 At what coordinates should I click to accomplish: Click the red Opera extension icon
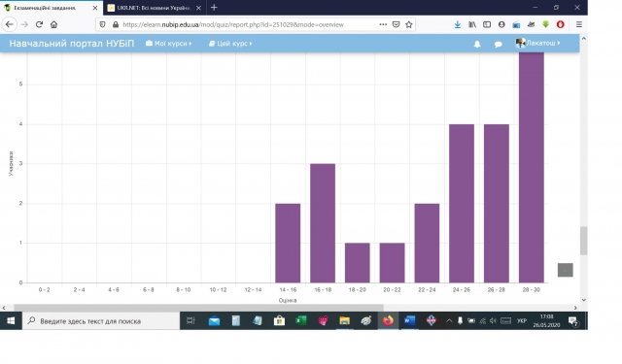[x=560, y=24]
